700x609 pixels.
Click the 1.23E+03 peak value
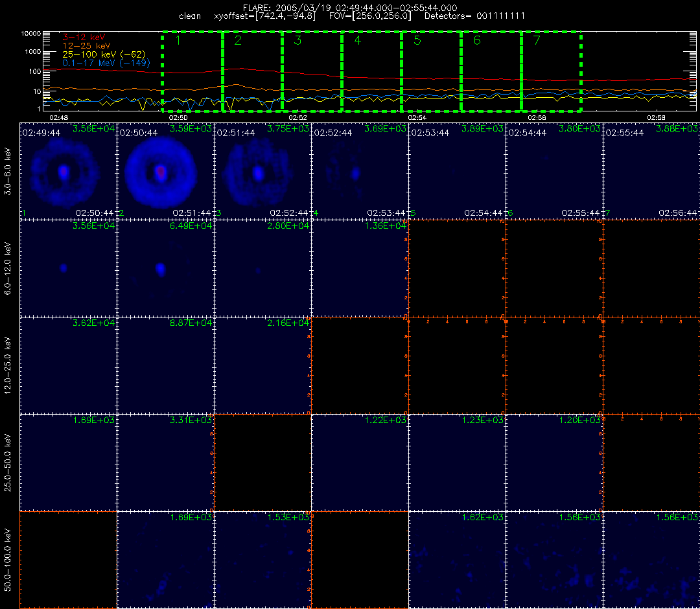pyautogui.click(x=483, y=420)
